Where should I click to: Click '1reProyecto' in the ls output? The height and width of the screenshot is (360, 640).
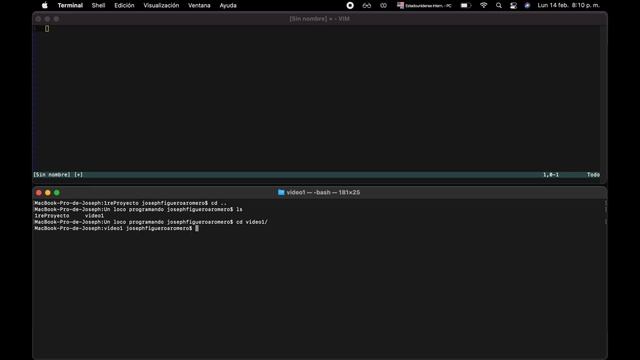pos(52,216)
